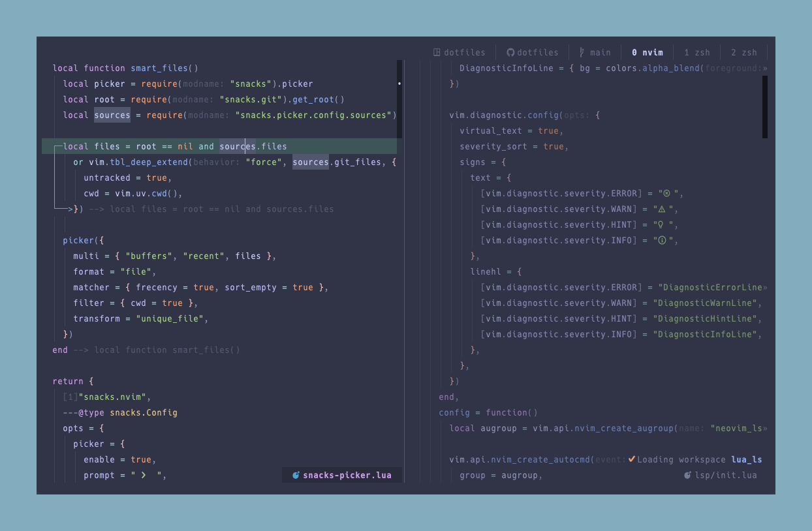This screenshot has width=812, height=531.
Task: Click the 'return {' line
Action: [x=73, y=381]
